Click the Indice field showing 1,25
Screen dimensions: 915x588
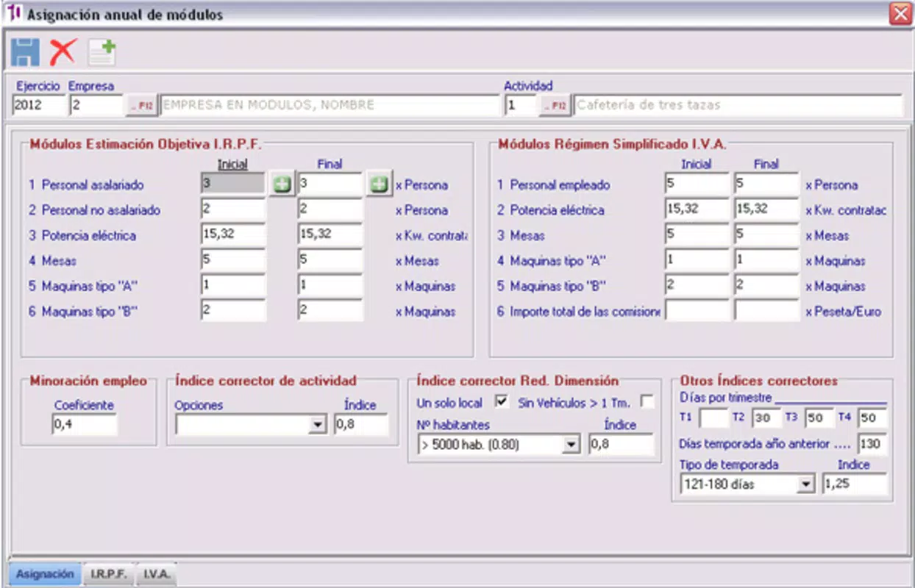point(855,484)
